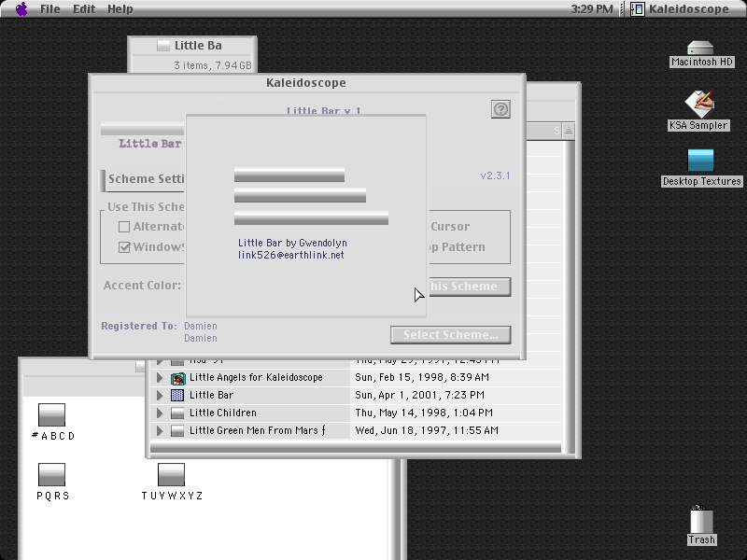This screenshot has width=747, height=560.
Task: Expand the Little Green Men From Mars folder
Action: [x=160, y=430]
